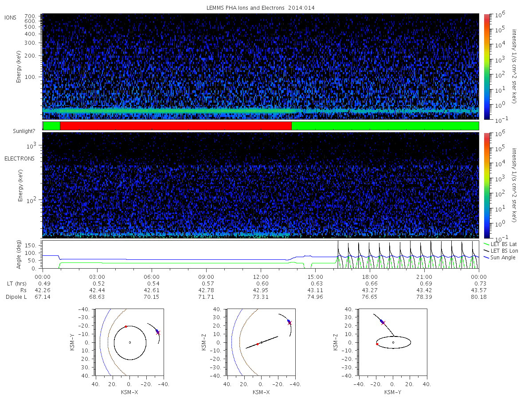The width and height of the screenshot is (532, 399).
Task: Click the red X spacecraft marker in the KSM-X/KSM-Z plot
Action: click(x=289, y=323)
